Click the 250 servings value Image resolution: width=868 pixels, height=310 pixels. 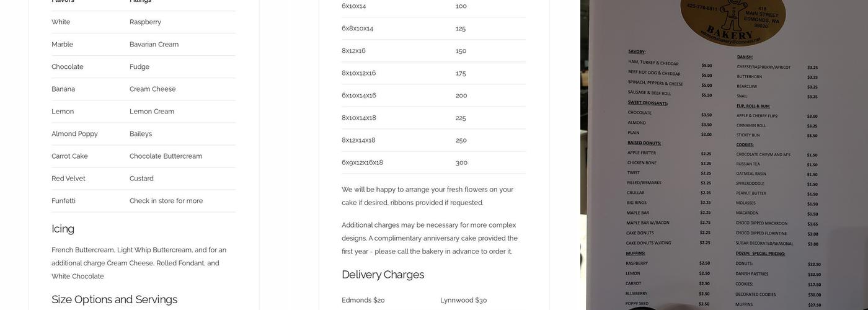[461, 140]
